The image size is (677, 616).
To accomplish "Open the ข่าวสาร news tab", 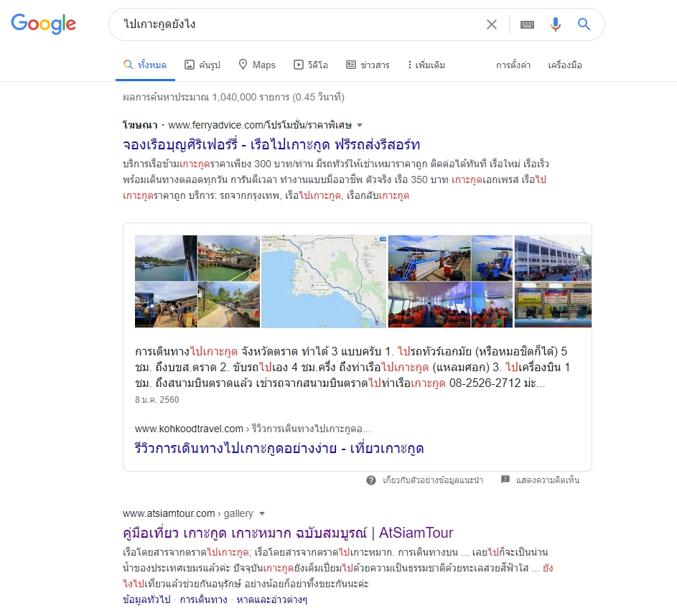I will pyautogui.click(x=368, y=65).
